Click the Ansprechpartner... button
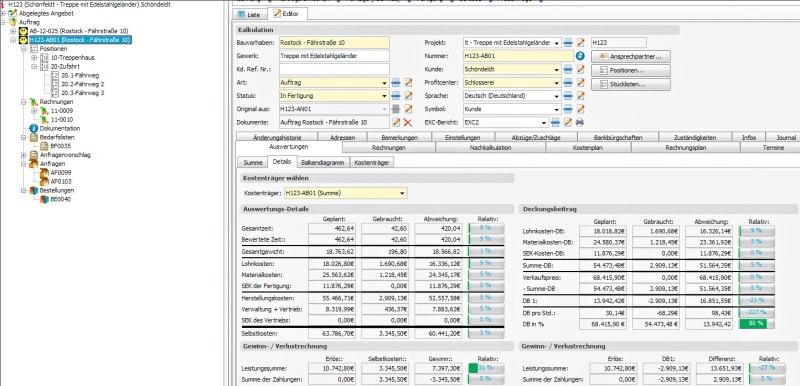The height and width of the screenshot is (386, 800). 631,57
